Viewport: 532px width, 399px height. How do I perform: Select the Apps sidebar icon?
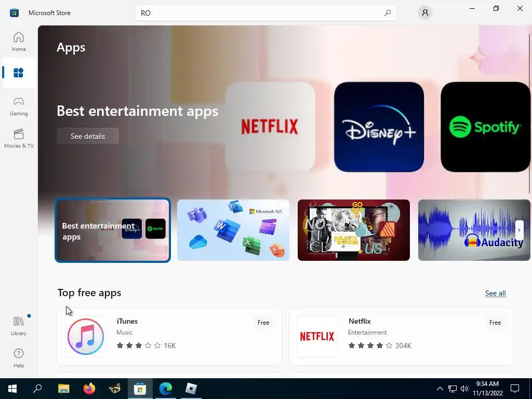point(18,73)
